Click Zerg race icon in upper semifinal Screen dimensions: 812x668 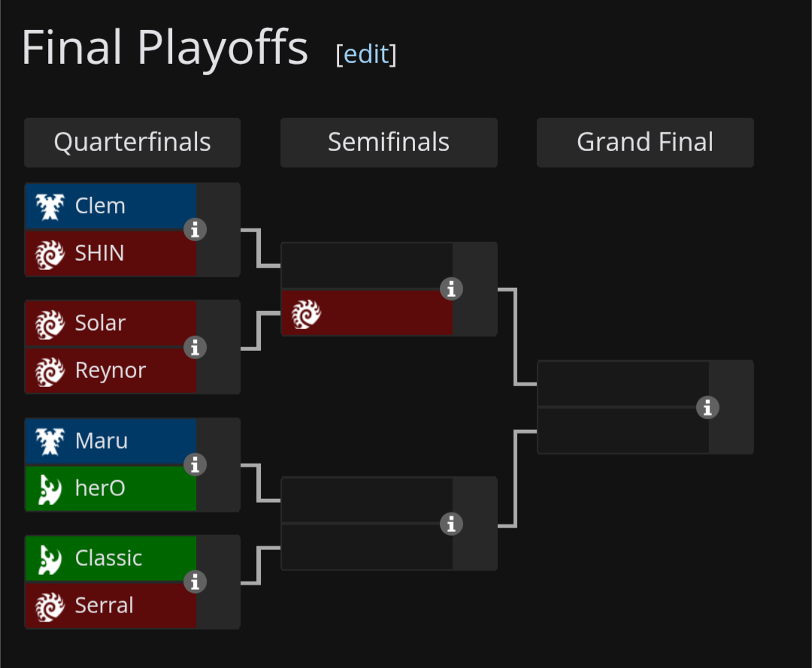point(306,314)
